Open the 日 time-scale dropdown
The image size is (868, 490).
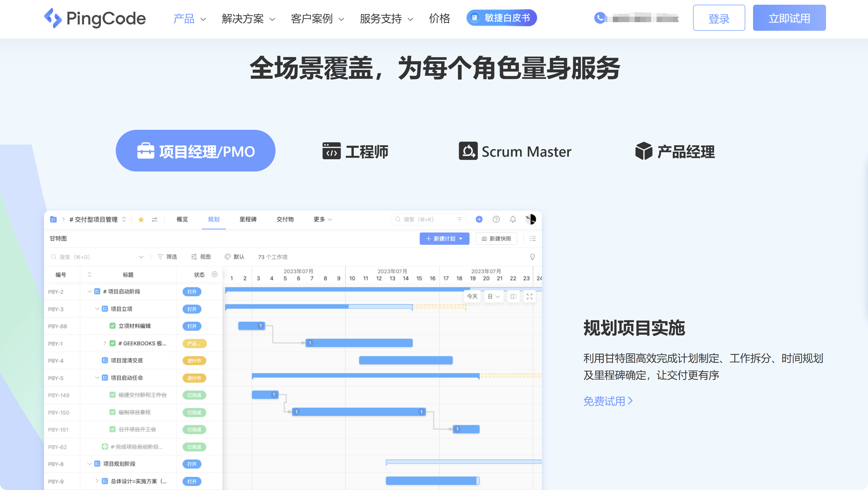(493, 296)
